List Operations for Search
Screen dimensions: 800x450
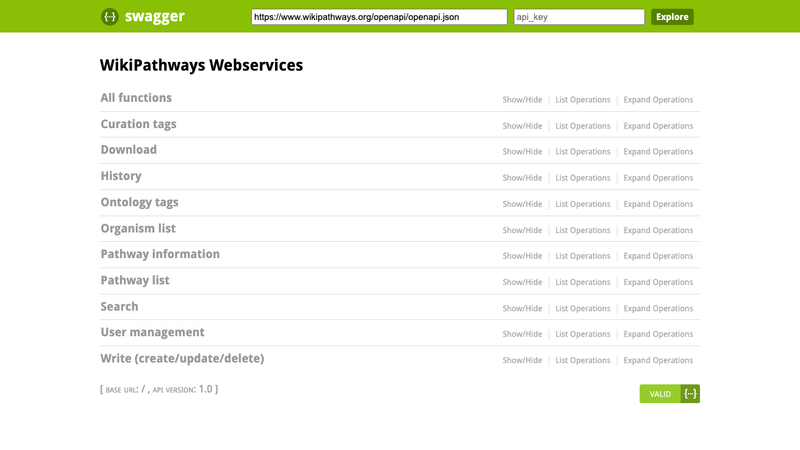[x=583, y=308]
